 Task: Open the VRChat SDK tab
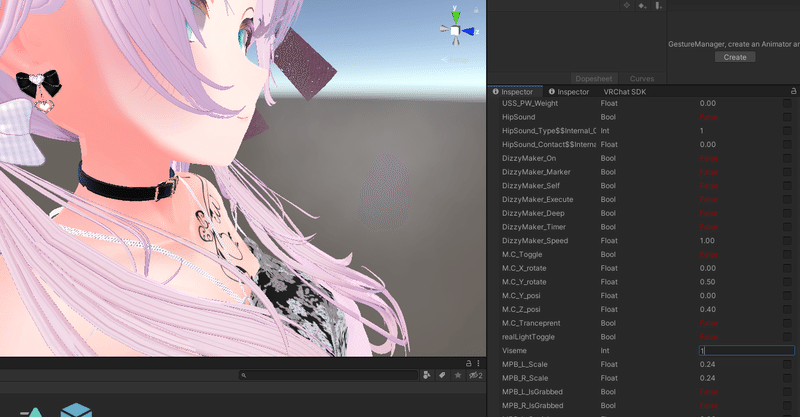(624, 92)
